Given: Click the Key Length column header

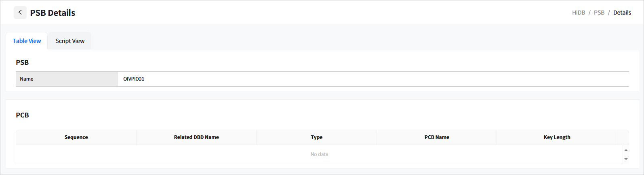Looking at the screenshot, I should click(557, 137).
